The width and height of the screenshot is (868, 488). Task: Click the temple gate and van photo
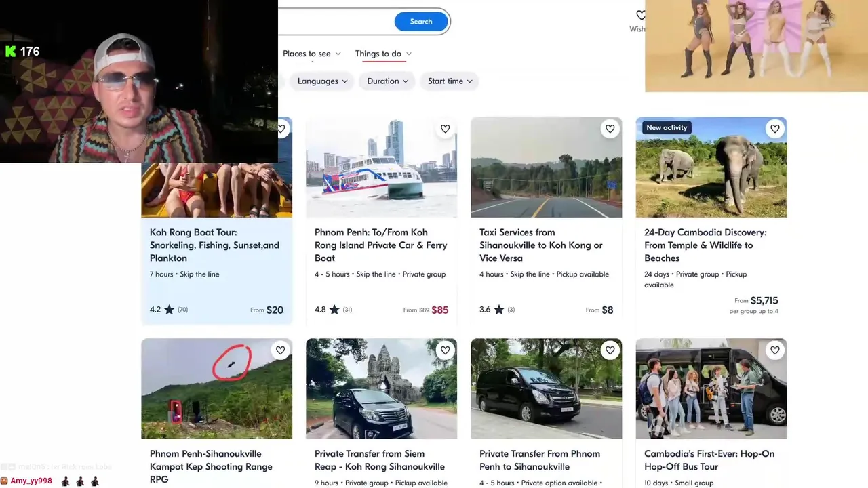[x=381, y=389]
